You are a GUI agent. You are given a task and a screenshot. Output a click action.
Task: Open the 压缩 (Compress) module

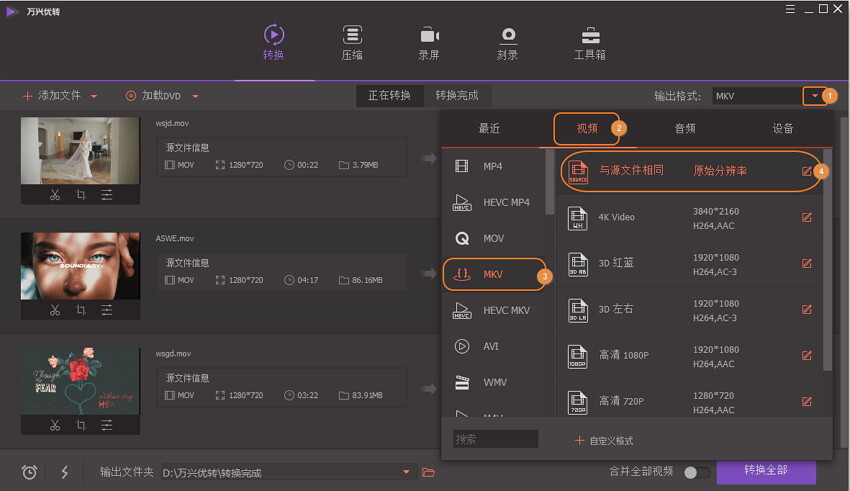(352, 42)
